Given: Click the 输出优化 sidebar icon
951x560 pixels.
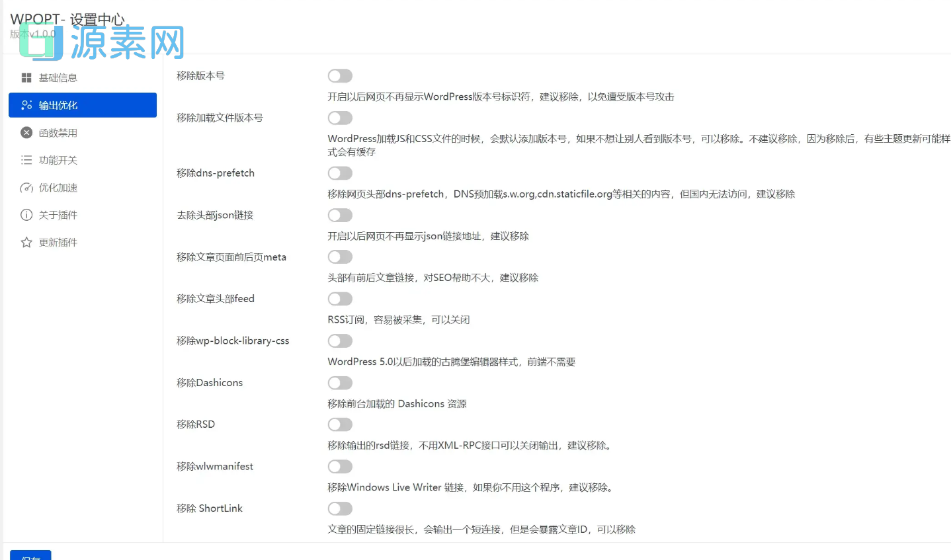Looking at the screenshot, I should pyautogui.click(x=26, y=104).
